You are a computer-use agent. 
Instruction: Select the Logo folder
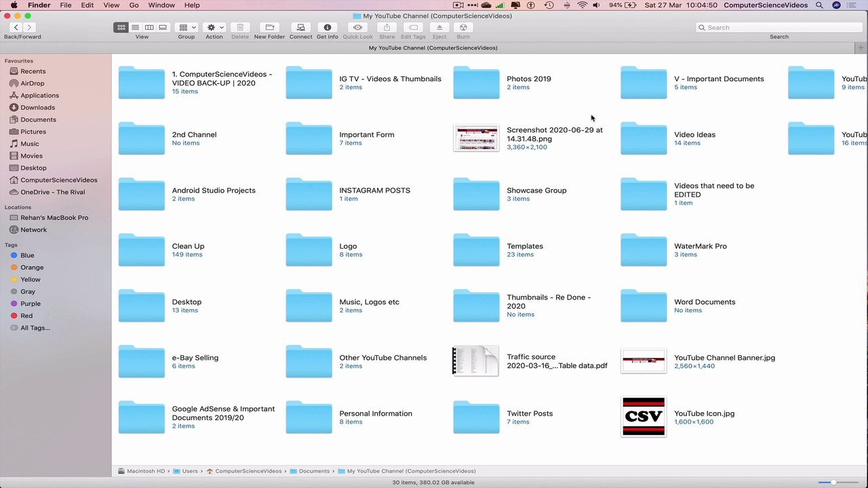(309, 250)
